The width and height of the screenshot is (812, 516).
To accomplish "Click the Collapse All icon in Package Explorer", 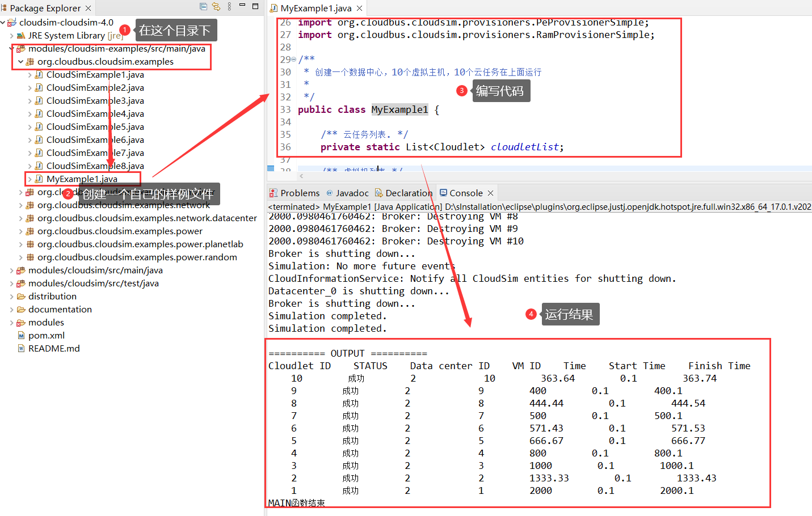I will pyautogui.click(x=203, y=7).
